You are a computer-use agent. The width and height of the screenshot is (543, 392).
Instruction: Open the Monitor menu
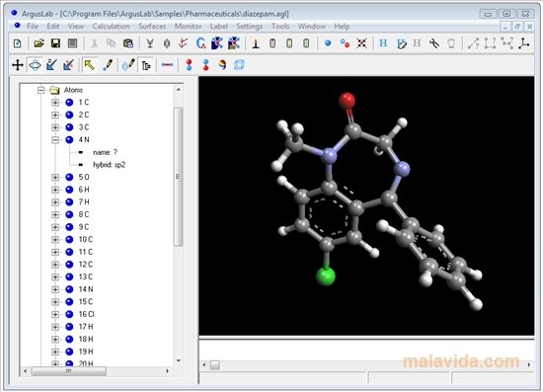(x=188, y=27)
